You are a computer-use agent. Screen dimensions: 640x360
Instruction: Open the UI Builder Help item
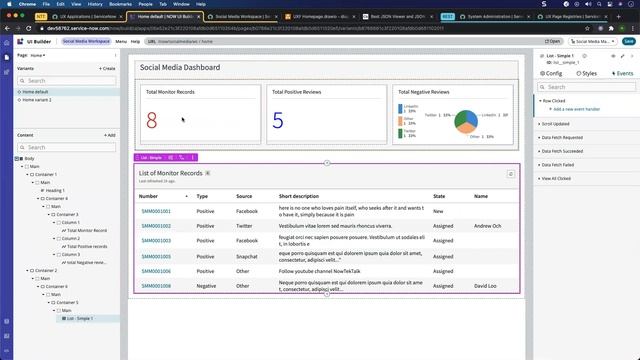[135, 42]
